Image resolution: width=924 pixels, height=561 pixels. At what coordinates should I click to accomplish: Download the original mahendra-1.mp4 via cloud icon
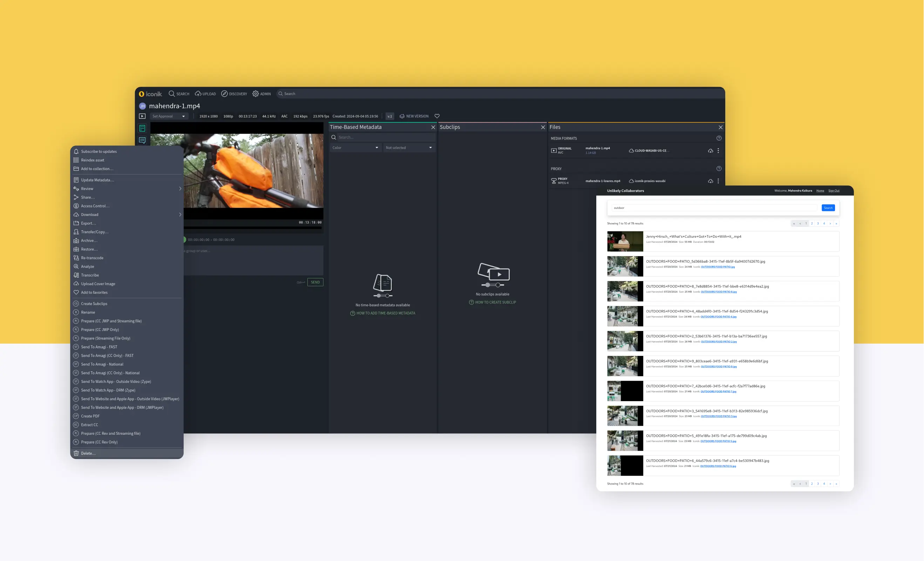[710, 151]
